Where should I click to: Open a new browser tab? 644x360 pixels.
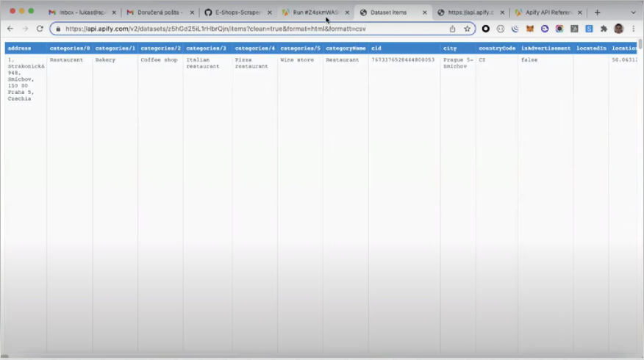[x=597, y=12]
